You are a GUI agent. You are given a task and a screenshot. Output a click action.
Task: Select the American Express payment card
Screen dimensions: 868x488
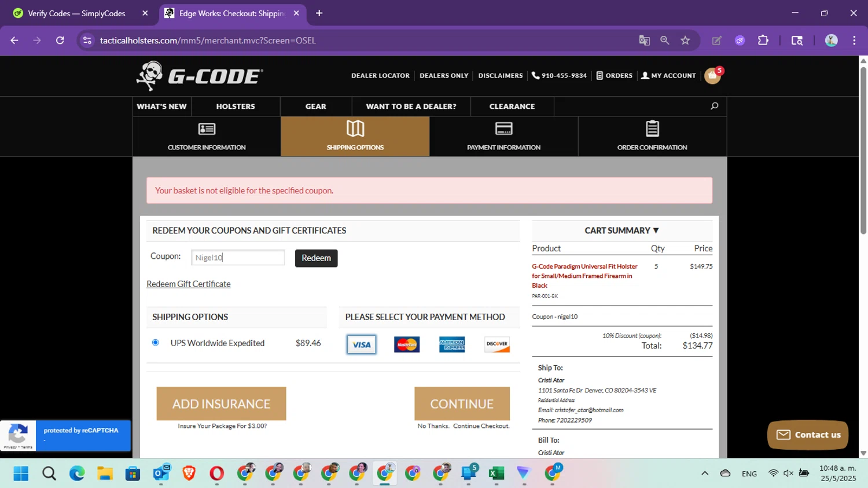452,344
